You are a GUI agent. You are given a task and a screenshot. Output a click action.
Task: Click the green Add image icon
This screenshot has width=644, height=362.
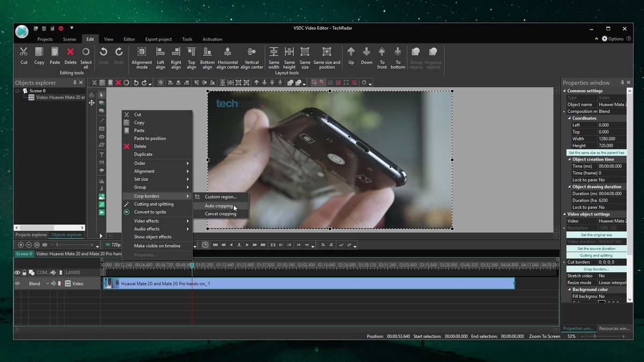click(102, 197)
